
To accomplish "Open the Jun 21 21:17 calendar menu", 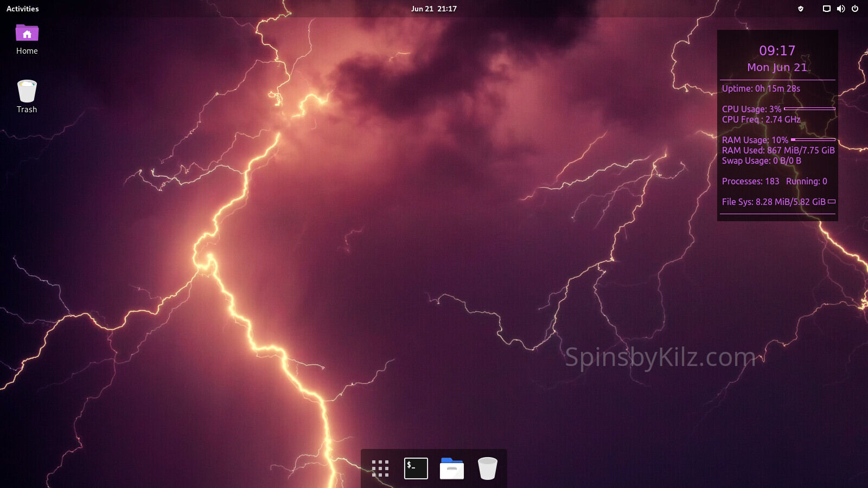I will 433,9.
